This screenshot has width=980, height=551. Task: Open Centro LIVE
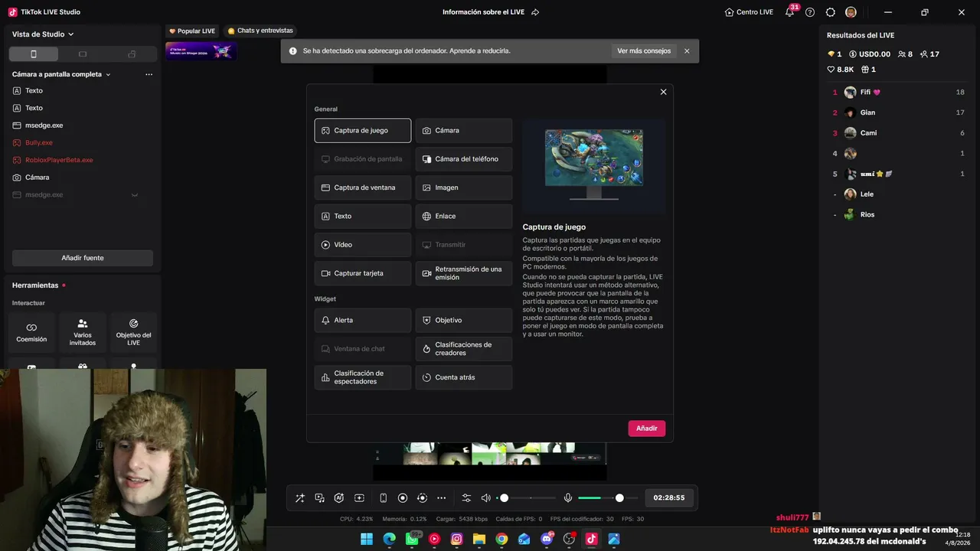(x=749, y=12)
